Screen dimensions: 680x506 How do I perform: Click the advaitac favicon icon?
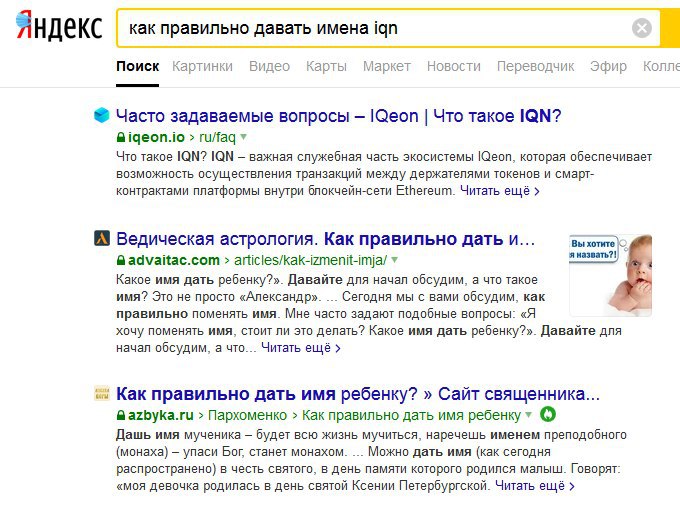[102, 238]
